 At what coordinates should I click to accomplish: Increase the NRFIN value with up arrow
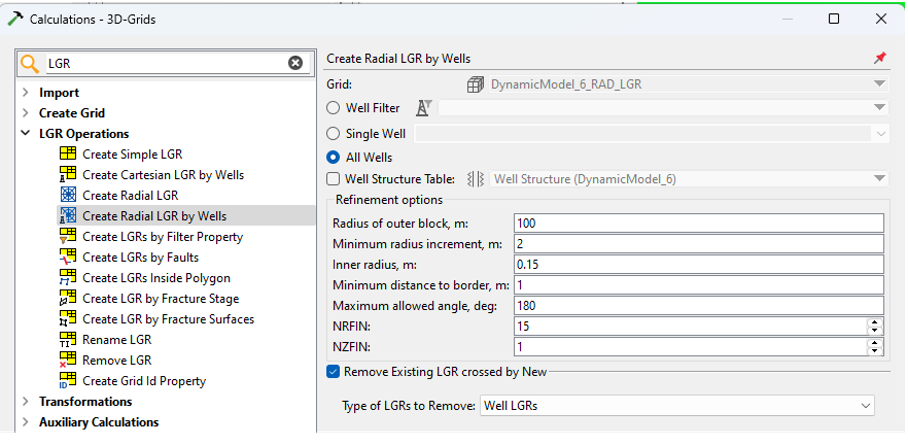[x=875, y=322]
